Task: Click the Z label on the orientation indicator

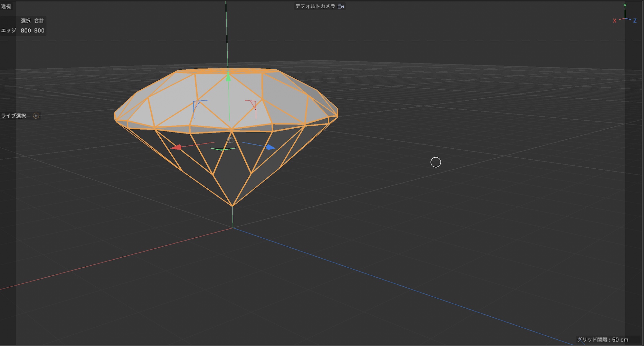Action: click(635, 21)
